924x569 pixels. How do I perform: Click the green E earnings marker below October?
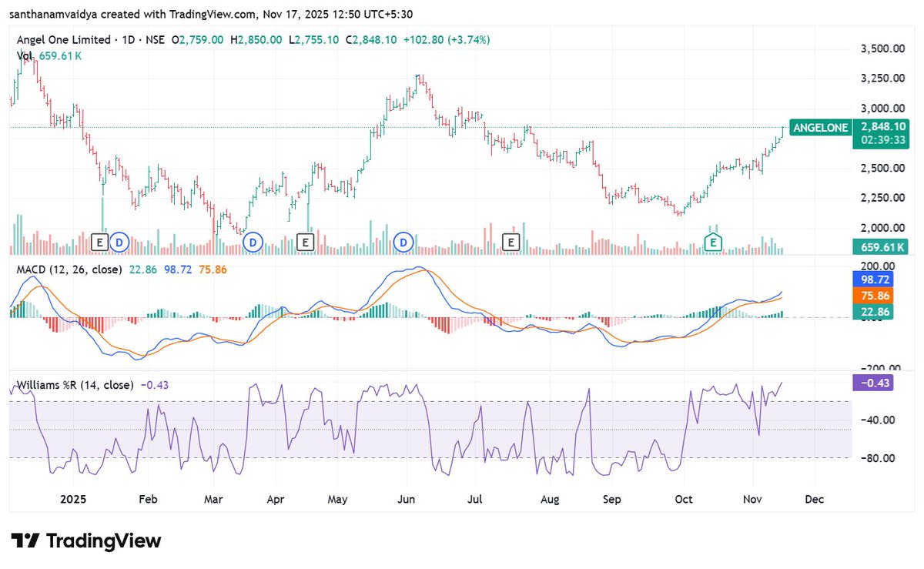tap(713, 242)
